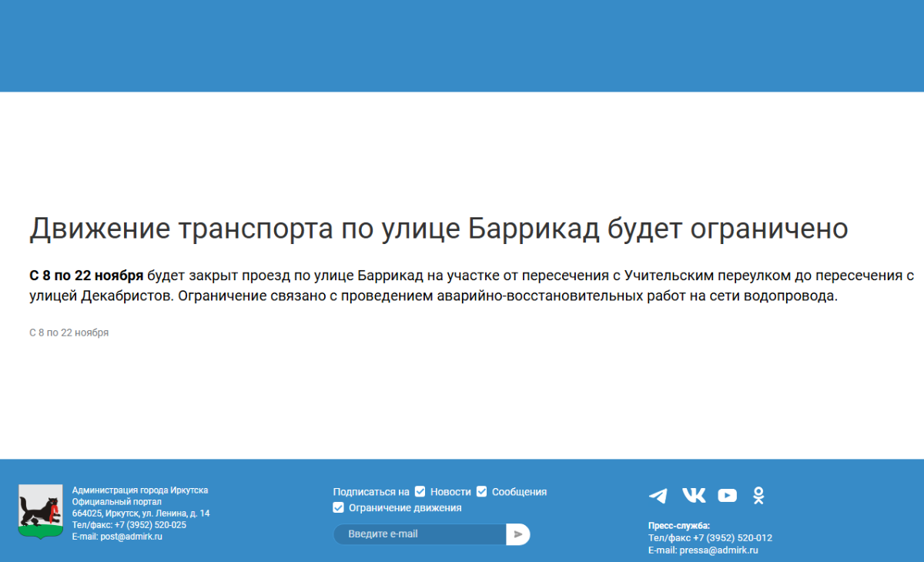Viewport: 924px width, 562px height.
Task: Click the Пресс-служба label in footer
Action: point(678,526)
